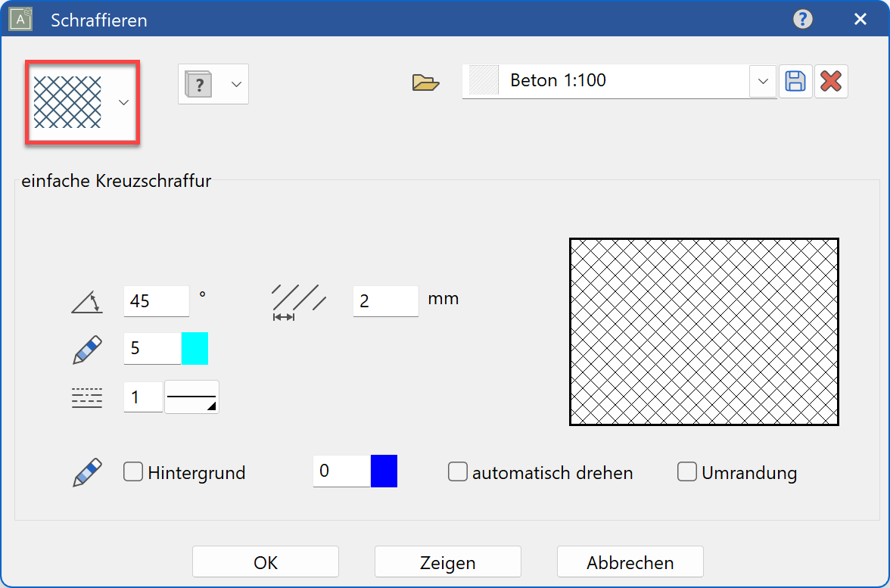The image size is (890, 588).
Task: Click the angle input field showing 45
Action: coord(155,300)
